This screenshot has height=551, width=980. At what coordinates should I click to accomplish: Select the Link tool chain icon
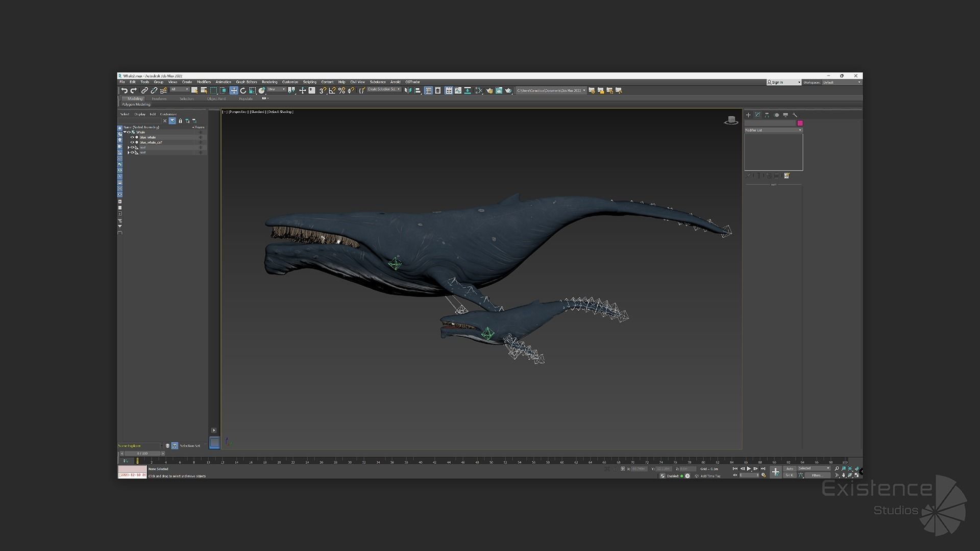coord(144,90)
